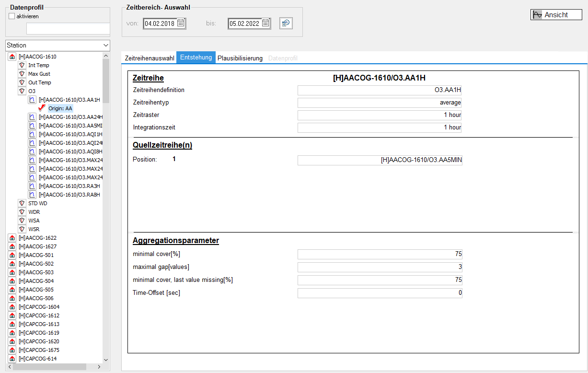Viewport: 588px width, 373px height.
Task: Select the WSR parameter in the tree
Action: (34, 229)
